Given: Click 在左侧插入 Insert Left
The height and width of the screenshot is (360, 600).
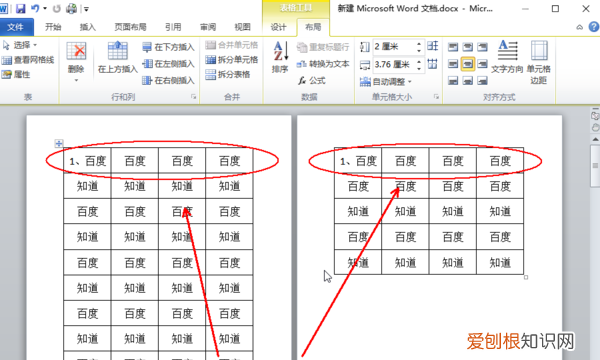Looking at the screenshot, I should point(168,64).
